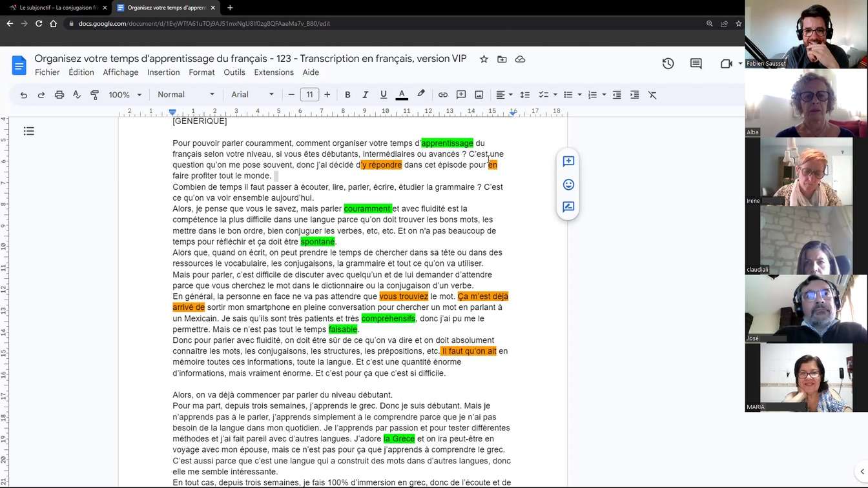
Task: Clear formatting from the selection
Action: [652, 95]
